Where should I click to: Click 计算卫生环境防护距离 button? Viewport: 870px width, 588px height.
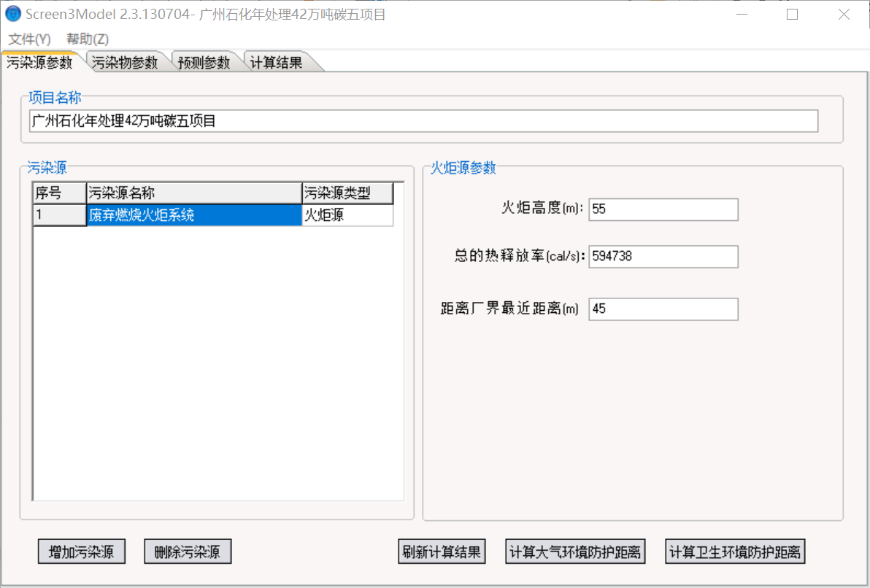pyautogui.click(x=735, y=552)
